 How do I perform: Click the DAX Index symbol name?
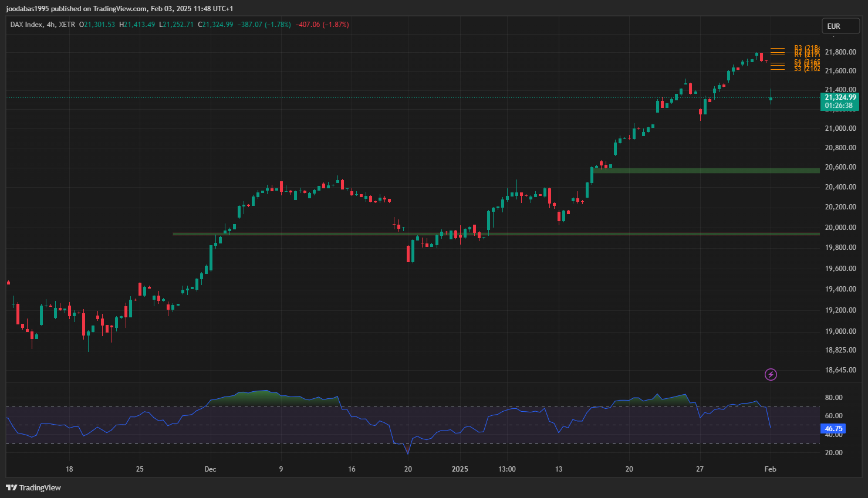[x=26, y=25]
